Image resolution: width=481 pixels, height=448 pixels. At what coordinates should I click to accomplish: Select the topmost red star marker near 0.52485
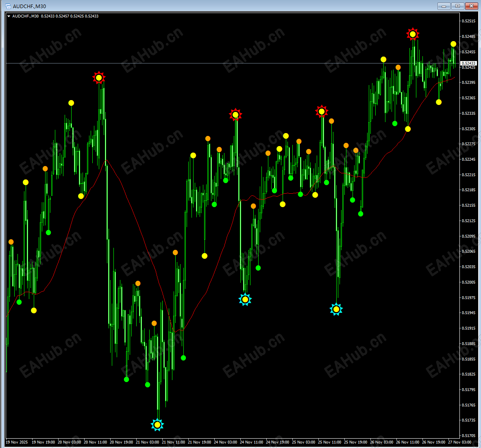coord(413,34)
